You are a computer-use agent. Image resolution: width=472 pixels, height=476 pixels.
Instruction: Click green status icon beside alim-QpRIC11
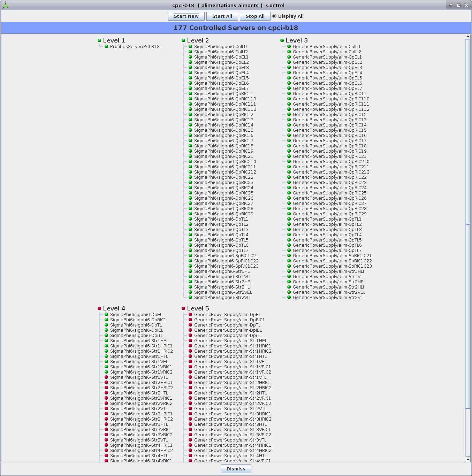coord(289,93)
